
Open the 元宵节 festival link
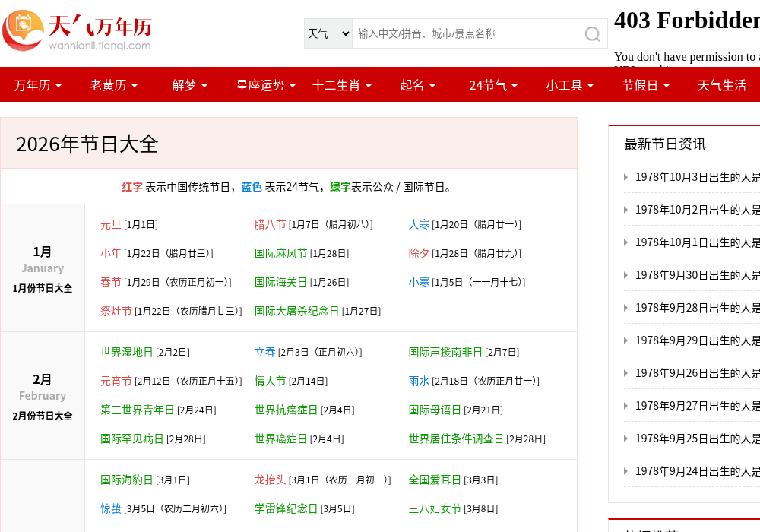[116, 382]
